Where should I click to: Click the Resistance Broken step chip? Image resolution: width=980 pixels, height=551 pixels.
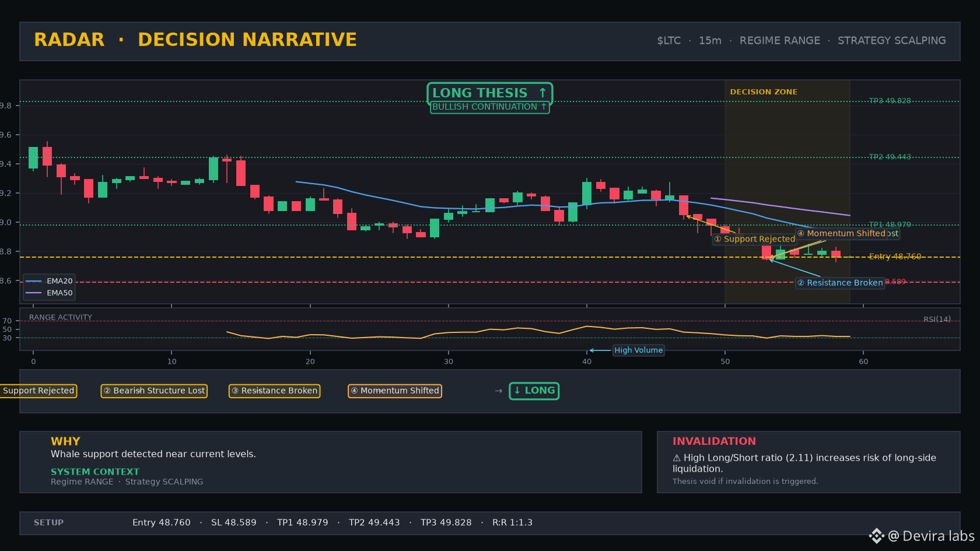click(x=274, y=391)
